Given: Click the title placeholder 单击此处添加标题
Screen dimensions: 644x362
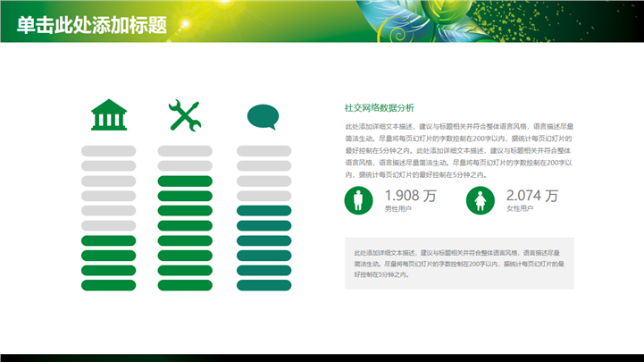Looking at the screenshot, I should click(92, 24).
